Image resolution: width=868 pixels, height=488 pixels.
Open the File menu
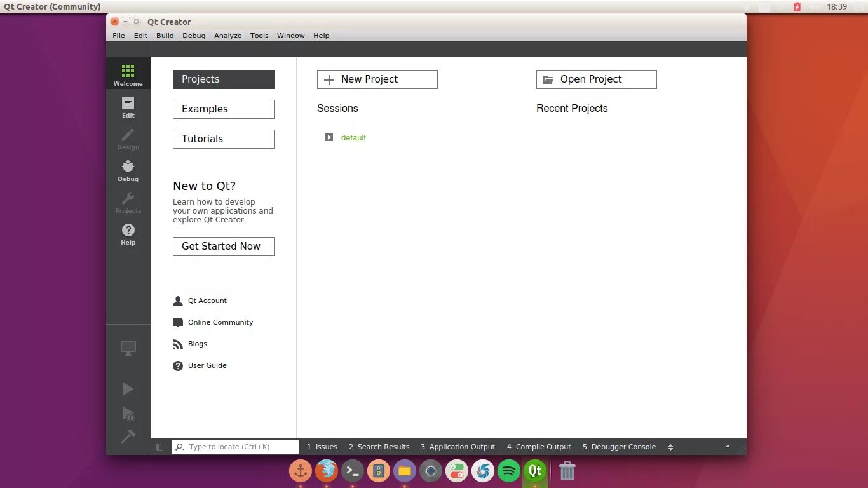(119, 36)
